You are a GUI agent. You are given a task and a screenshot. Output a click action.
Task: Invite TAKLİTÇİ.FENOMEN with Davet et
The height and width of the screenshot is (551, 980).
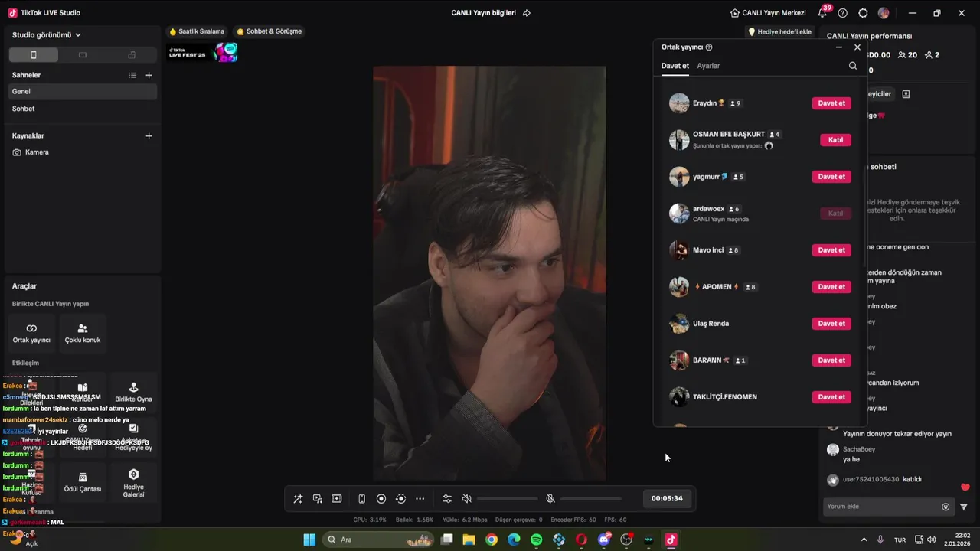click(831, 397)
